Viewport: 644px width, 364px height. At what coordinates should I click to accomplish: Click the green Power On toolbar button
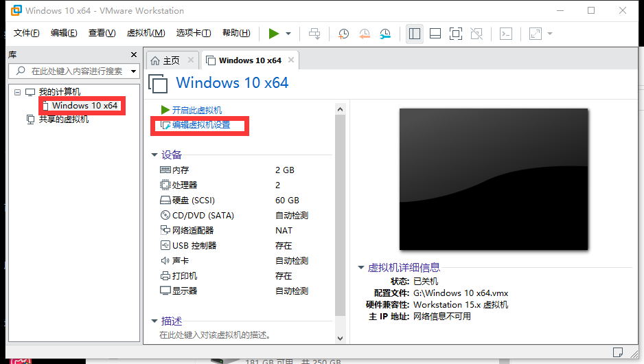click(x=273, y=34)
